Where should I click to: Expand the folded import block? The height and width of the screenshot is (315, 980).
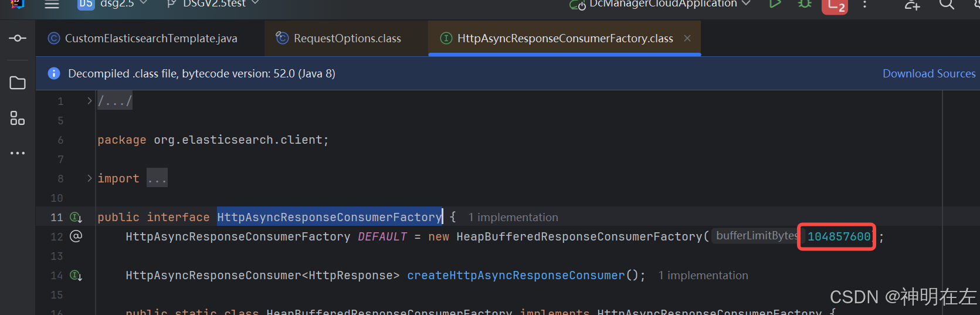89,178
